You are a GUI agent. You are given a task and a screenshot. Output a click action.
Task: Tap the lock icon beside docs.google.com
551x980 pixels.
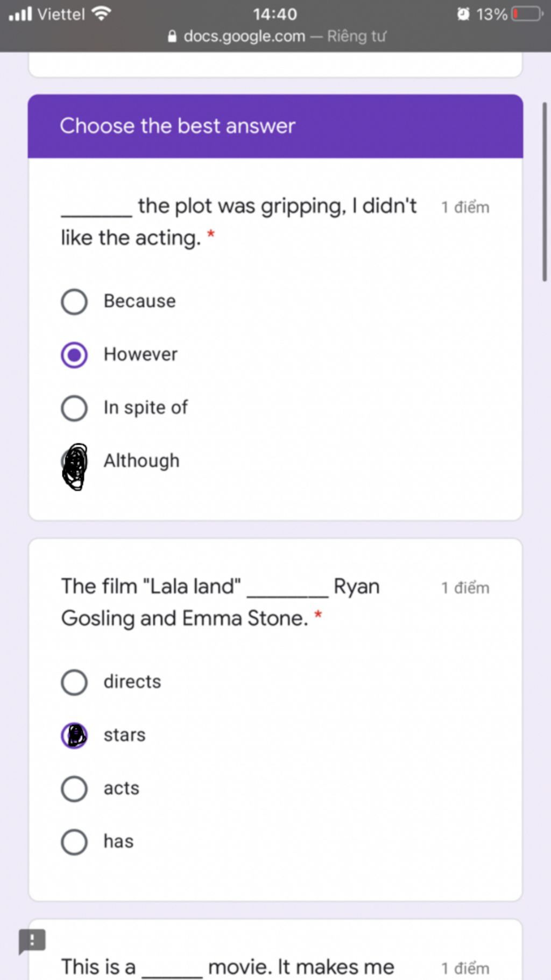(x=172, y=37)
